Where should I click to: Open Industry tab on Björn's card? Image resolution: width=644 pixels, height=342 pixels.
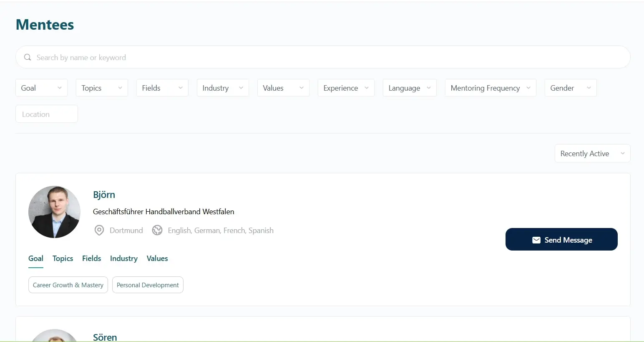(x=124, y=258)
